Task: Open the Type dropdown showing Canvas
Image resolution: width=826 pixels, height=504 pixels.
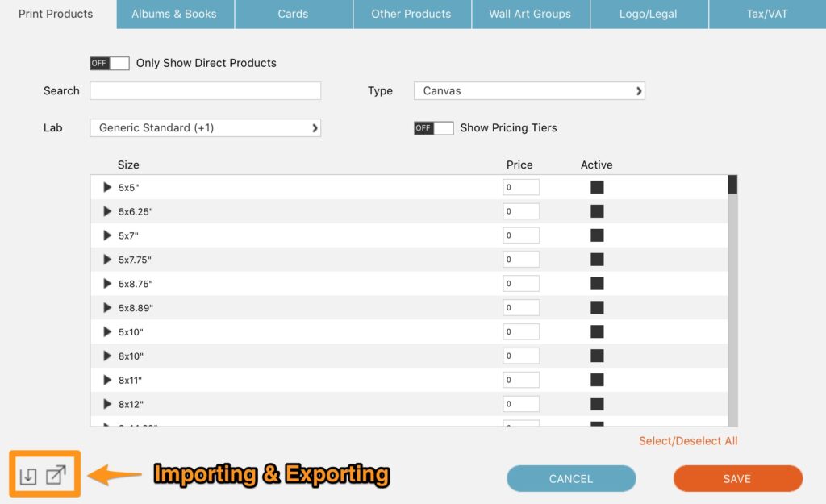Action: tap(529, 90)
